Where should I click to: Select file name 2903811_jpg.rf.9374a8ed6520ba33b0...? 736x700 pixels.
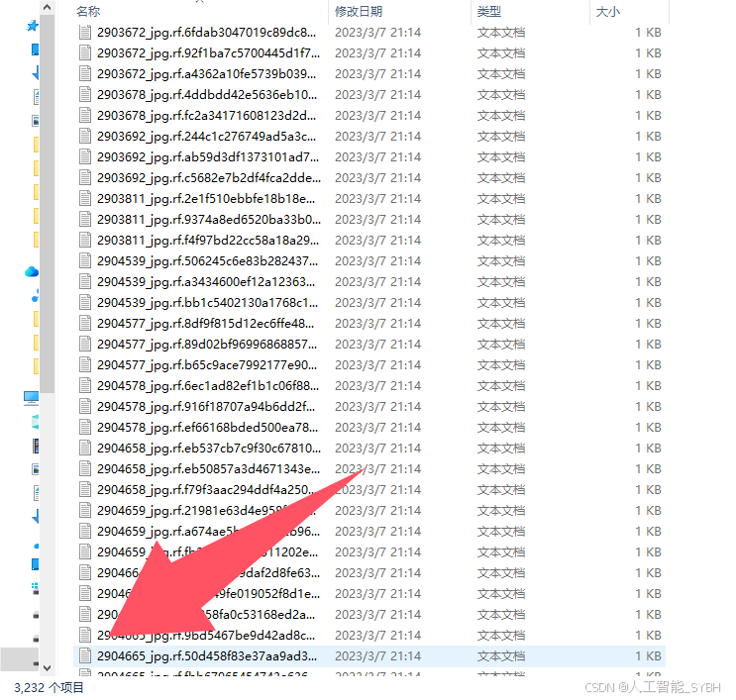[x=209, y=220]
